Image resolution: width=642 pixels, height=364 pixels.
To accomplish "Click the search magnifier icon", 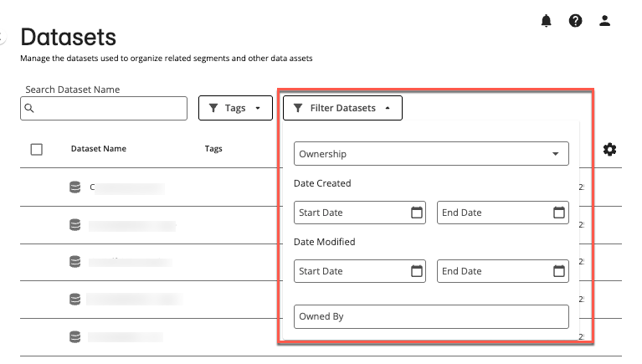I will pyautogui.click(x=29, y=108).
